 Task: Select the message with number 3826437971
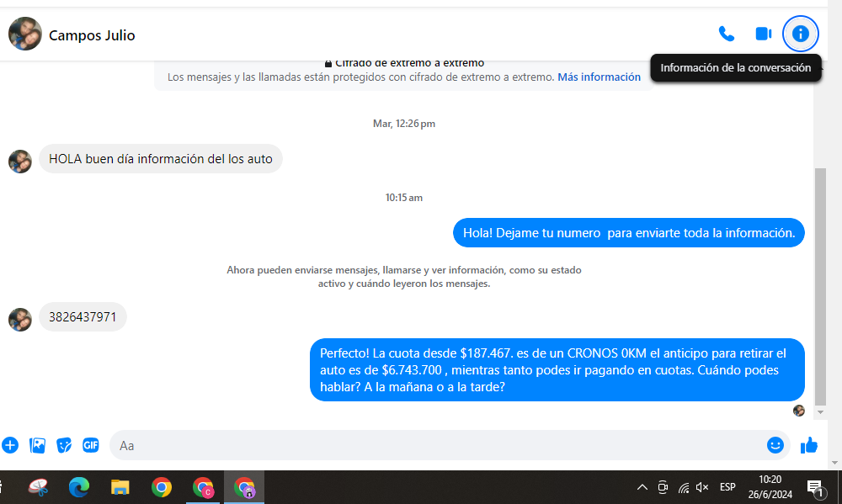[x=83, y=317]
